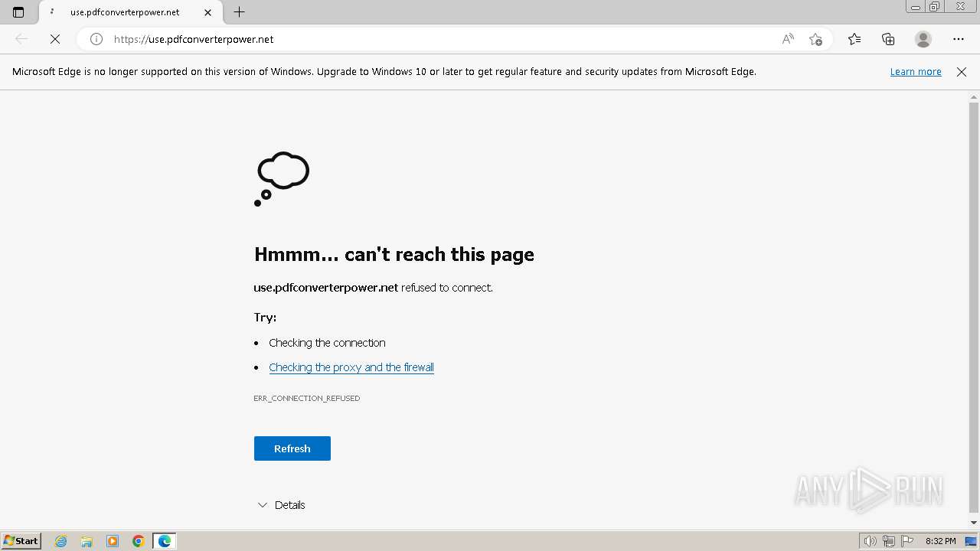Image resolution: width=980 pixels, height=551 pixels.
Task: Click the 'Hmmm... can't reach this page' heading
Action: click(x=394, y=254)
